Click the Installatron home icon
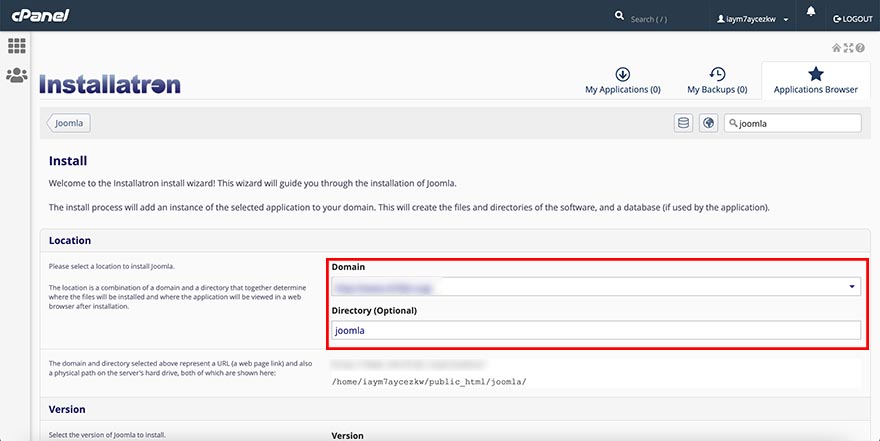Image resolution: width=880 pixels, height=441 pixels. tap(836, 48)
